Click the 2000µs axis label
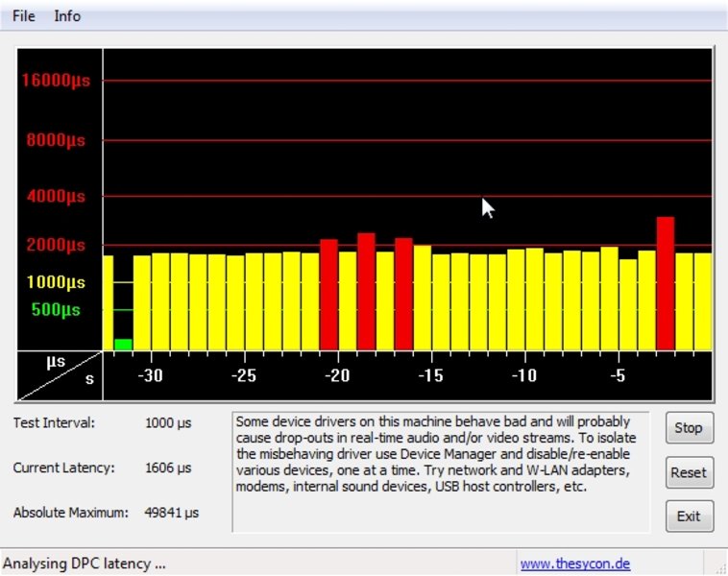The height and width of the screenshot is (576, 728). [x=56, y=245]
